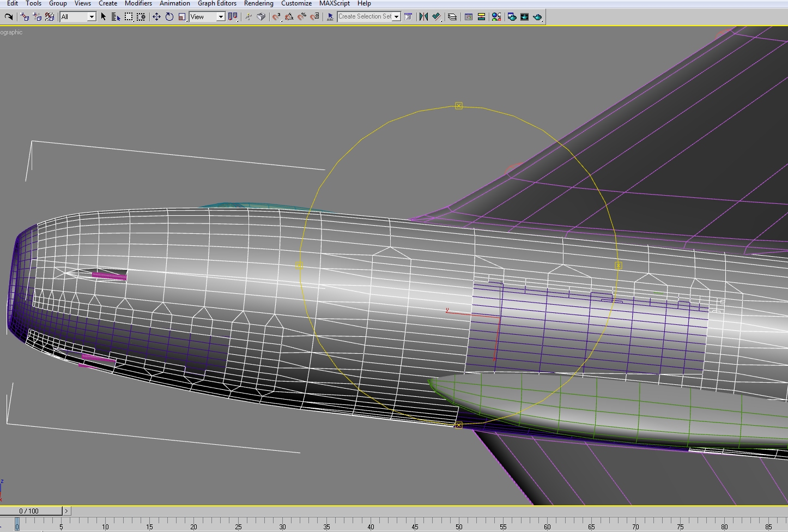Open the Customize menu

pos(296,3)
